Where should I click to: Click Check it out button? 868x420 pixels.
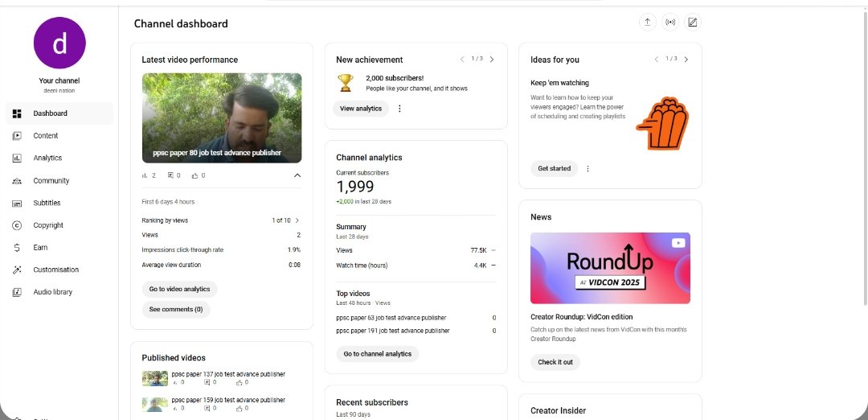(555, 362)
